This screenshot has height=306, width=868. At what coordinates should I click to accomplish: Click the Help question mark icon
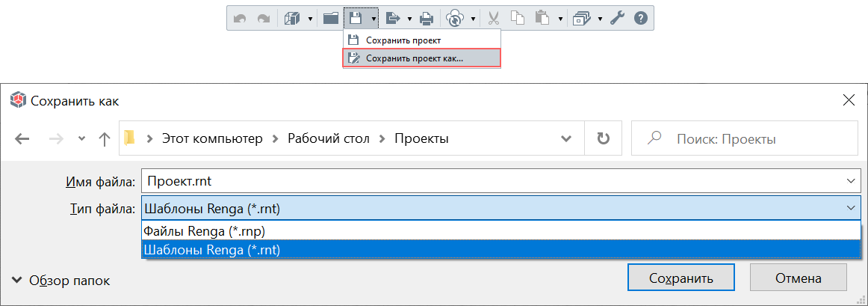(x=640, y=18)
